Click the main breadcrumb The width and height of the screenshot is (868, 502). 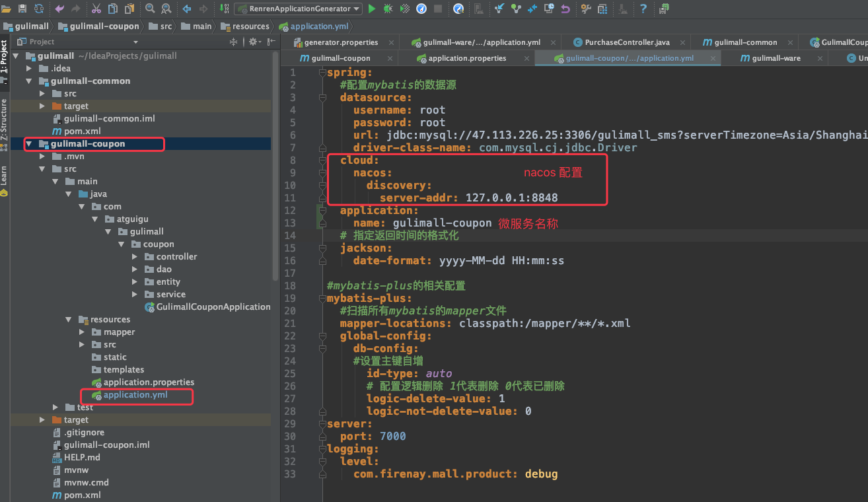pyautogui.click(x=196, y=26)
